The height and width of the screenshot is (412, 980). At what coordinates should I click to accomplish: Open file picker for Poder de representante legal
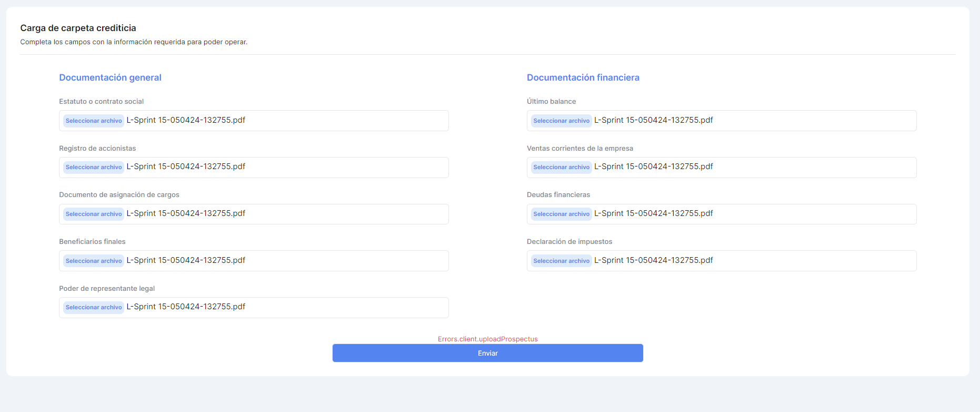click(94, 308)
